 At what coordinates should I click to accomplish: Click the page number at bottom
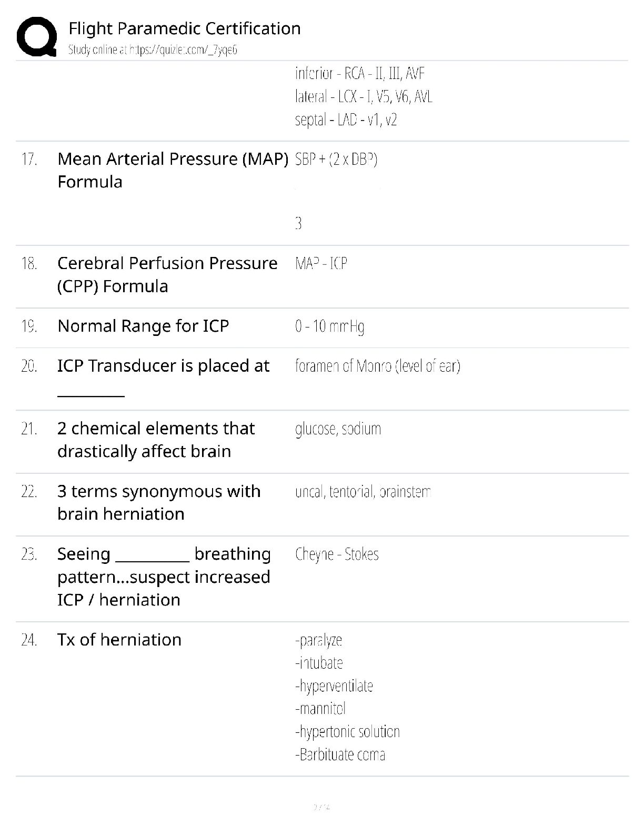click(321, 807)
